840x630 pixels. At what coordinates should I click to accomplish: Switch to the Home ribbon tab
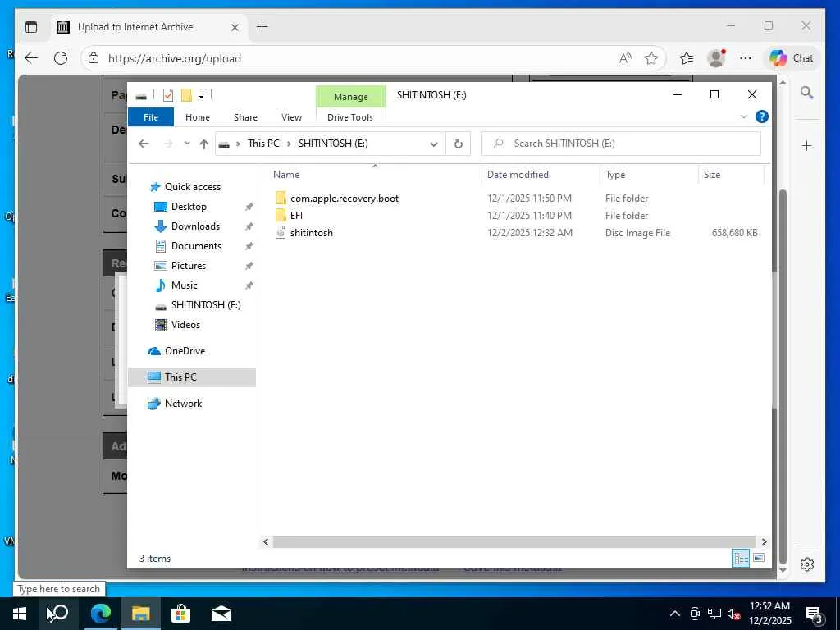pos(197,117)
